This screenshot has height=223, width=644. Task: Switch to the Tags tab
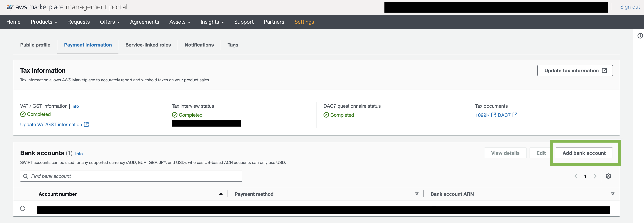click(x=233, y=45)
